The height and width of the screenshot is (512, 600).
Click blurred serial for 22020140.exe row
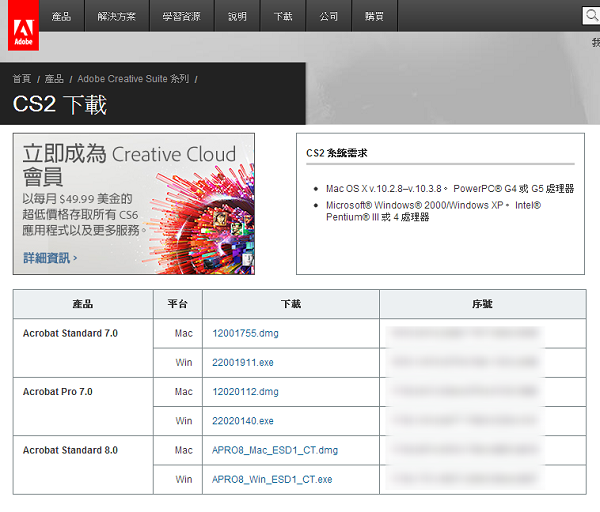tap(465, 420)
